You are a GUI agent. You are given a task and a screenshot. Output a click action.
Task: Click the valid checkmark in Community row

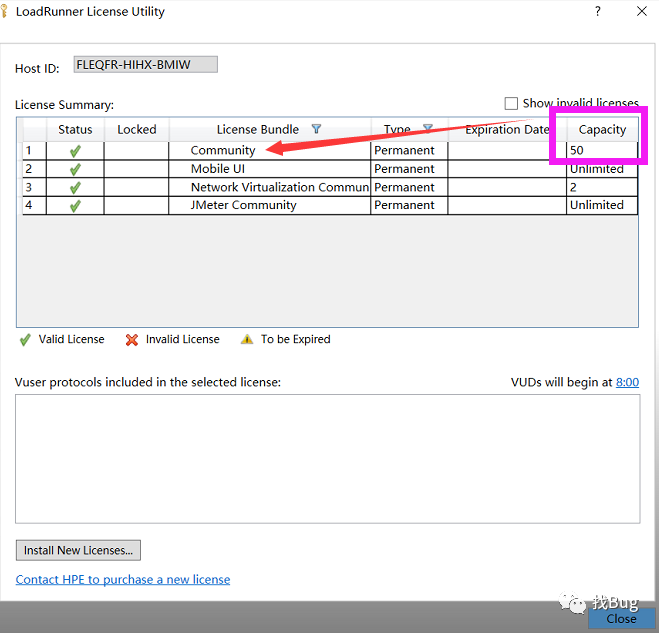point(75,151)
